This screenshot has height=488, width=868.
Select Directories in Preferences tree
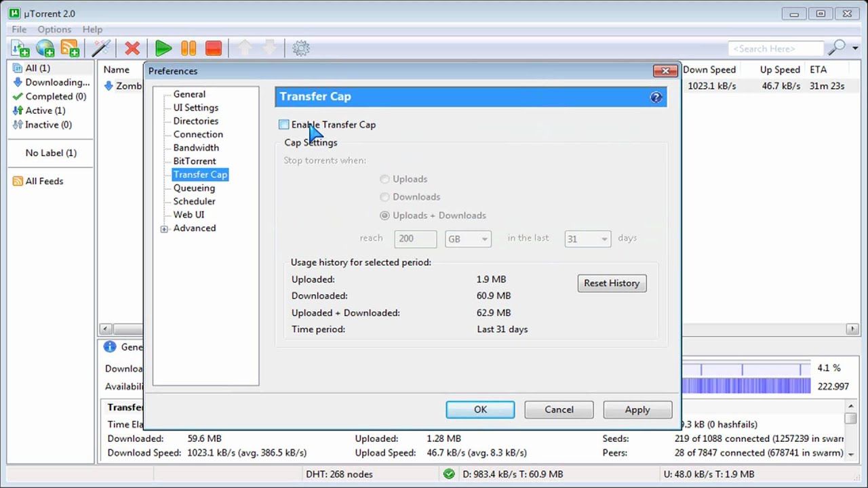196,121
